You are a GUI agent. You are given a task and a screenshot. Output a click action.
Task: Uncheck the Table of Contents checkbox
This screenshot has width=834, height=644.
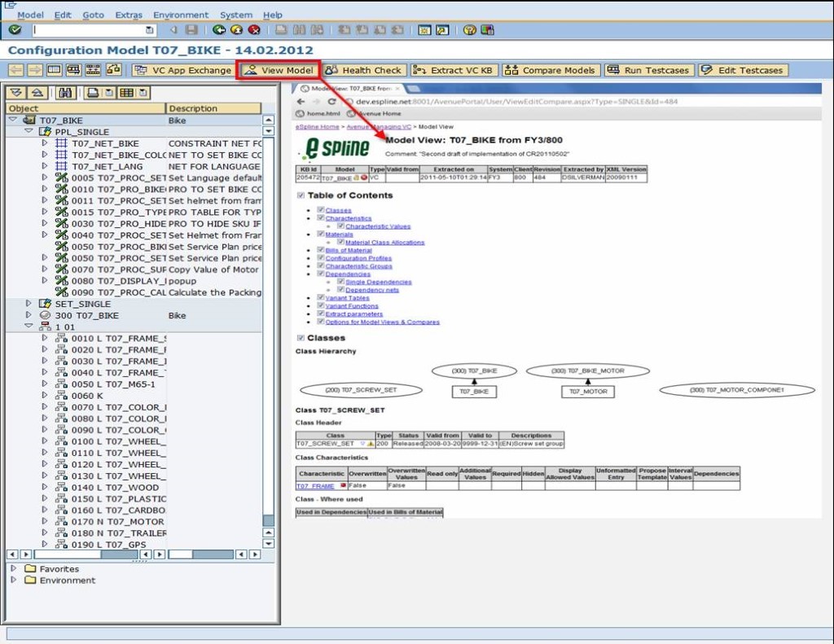(x=301, y=195)
